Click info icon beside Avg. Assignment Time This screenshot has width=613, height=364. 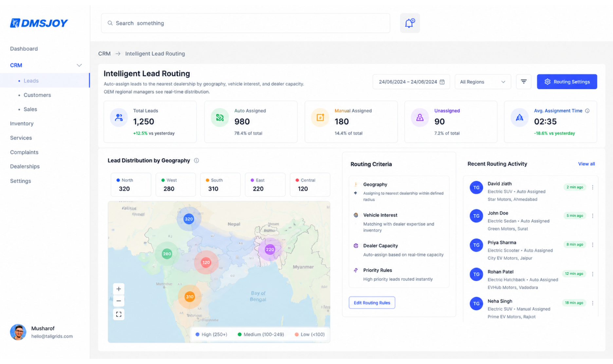point(587,111)
